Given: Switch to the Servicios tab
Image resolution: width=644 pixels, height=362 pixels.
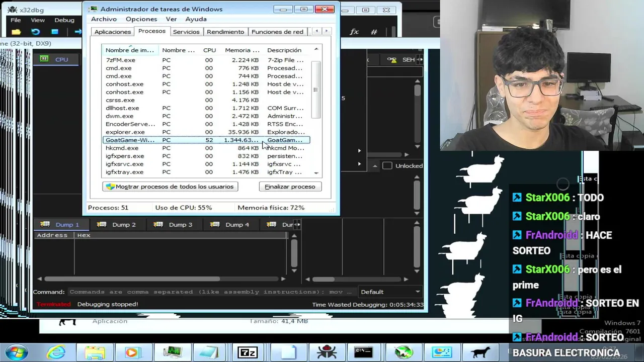Looking at the screenshot, I should pyautogui.click(x=186, y=32).
